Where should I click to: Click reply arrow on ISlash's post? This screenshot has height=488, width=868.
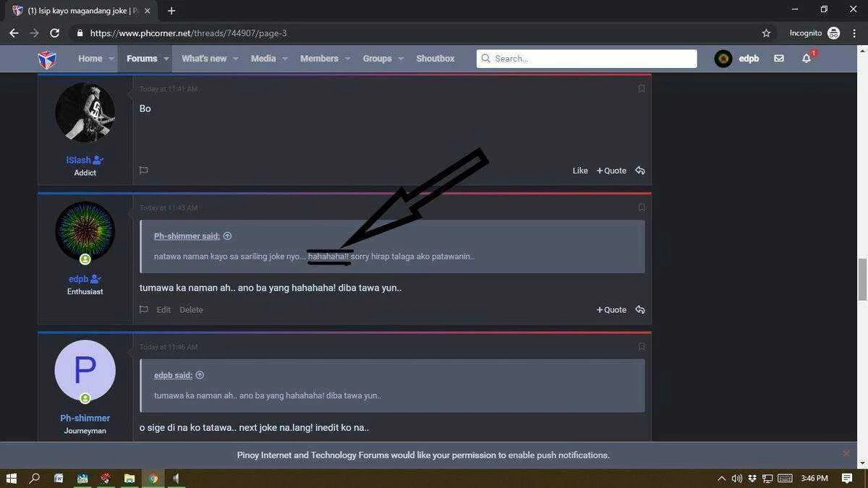click(x=640, y=171)
